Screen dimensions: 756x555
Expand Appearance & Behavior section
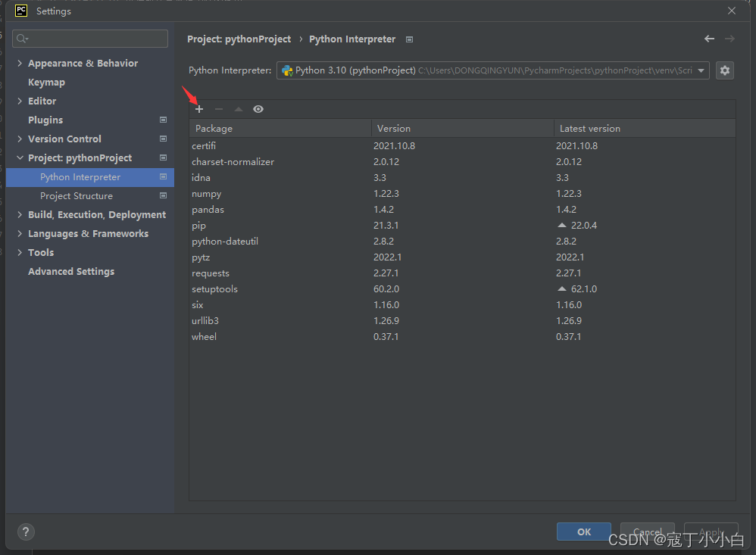(x=20, y=63)
